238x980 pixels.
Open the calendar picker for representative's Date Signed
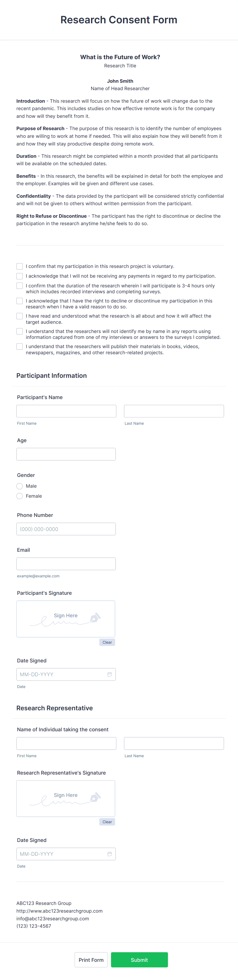pos(110,854)
